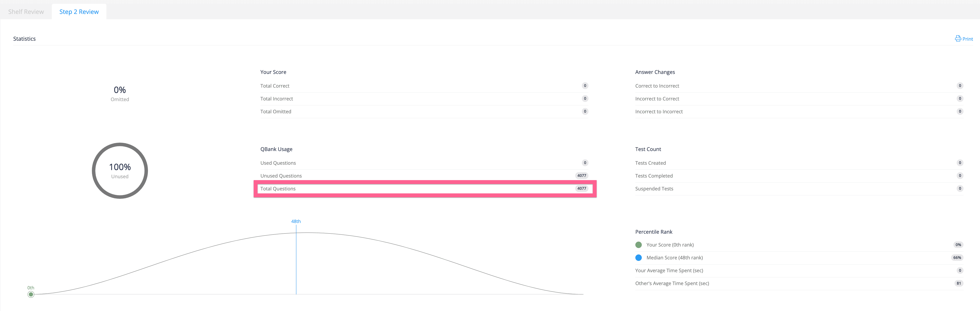
Task: Click the Unused Questions 4077 badge
Action: [x=581, y=175]
